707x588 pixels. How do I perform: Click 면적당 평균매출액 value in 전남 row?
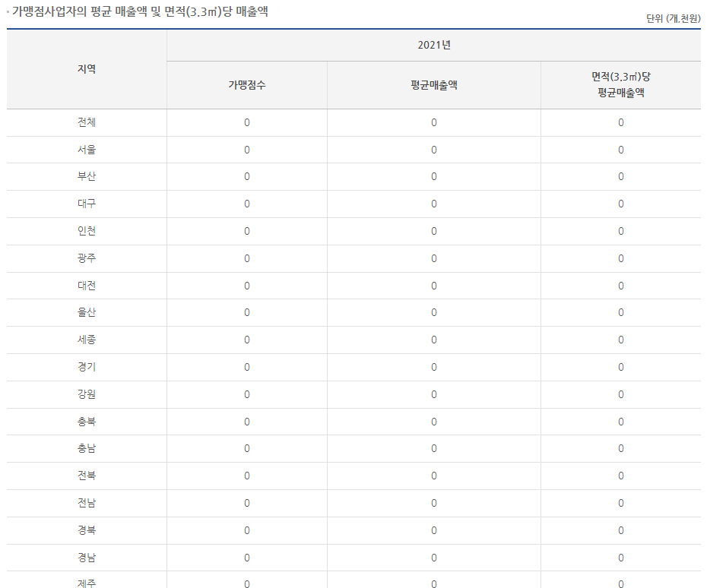(621, 503)
